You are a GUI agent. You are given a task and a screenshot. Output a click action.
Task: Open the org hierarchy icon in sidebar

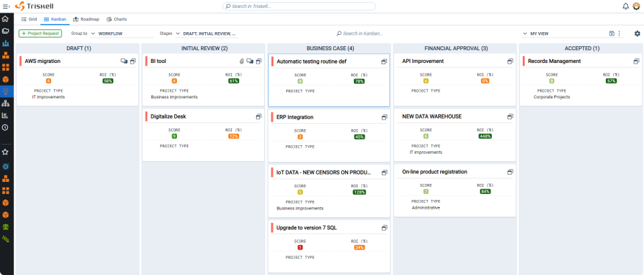(5, 103)
